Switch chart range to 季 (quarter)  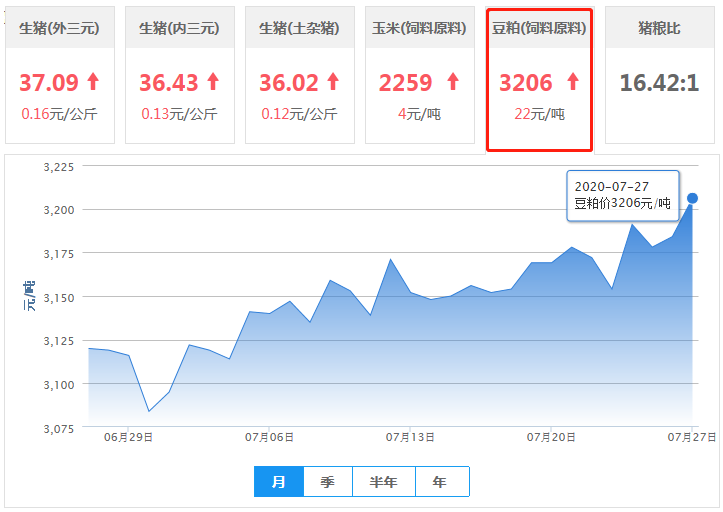[328, 482]
